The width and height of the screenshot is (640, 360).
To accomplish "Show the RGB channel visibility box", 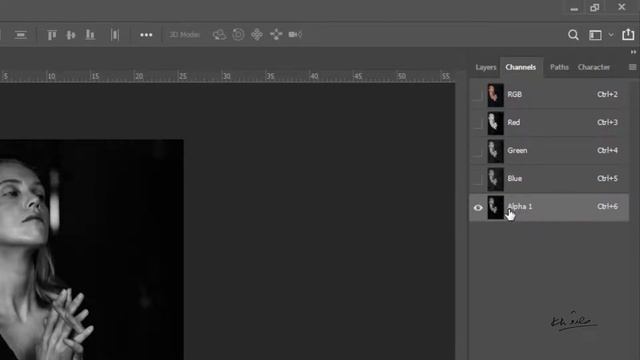I will tap(477, 95).
